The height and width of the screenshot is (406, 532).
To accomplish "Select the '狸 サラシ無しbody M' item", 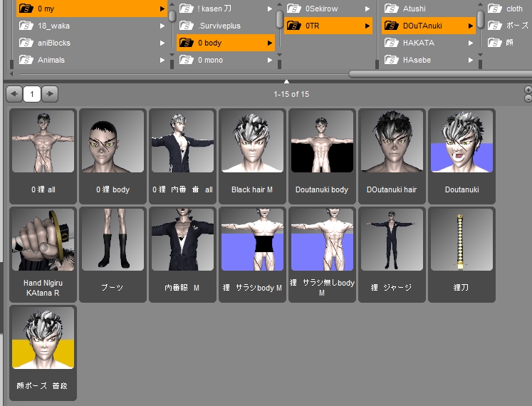I will [x=322, y=254].
